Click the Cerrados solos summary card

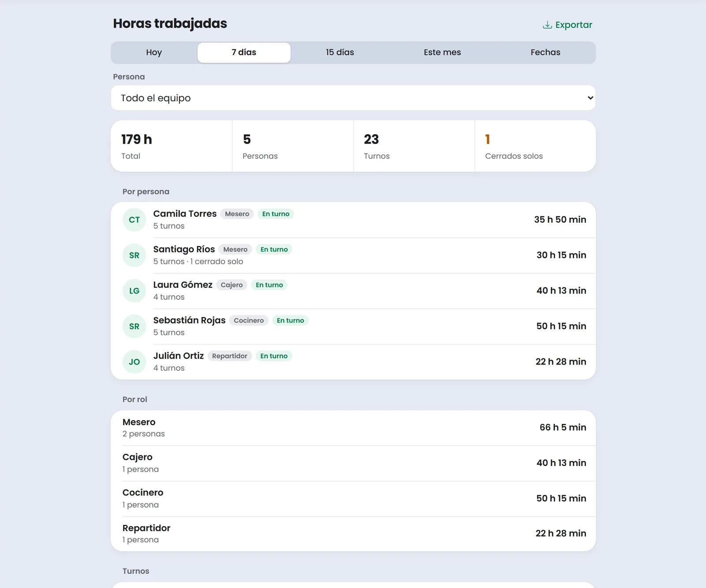point(535,146)
